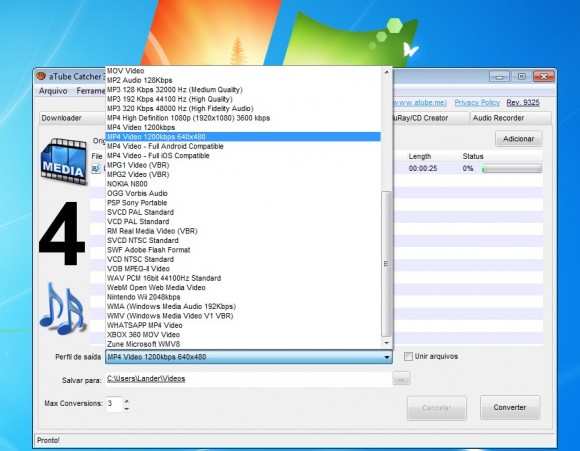
Task: Click the Adicionar button
Action: tap(518, 139)
